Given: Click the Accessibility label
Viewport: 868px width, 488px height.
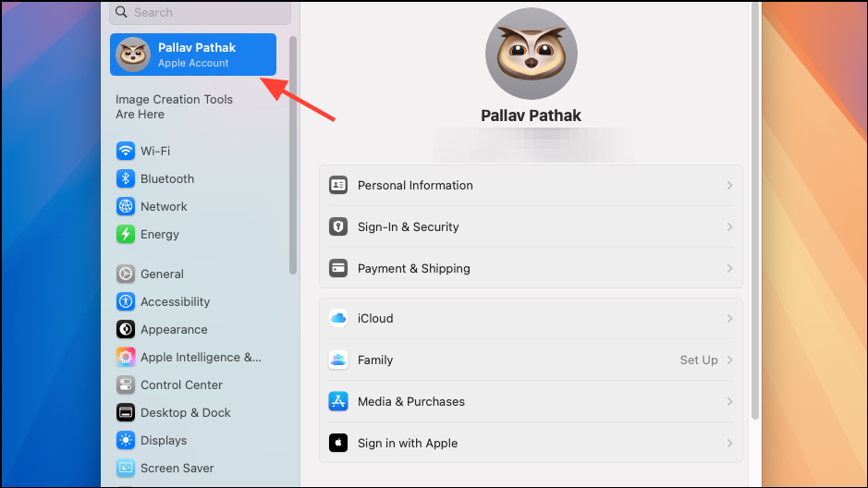Looking at the screenshot, I should [175, 301].
